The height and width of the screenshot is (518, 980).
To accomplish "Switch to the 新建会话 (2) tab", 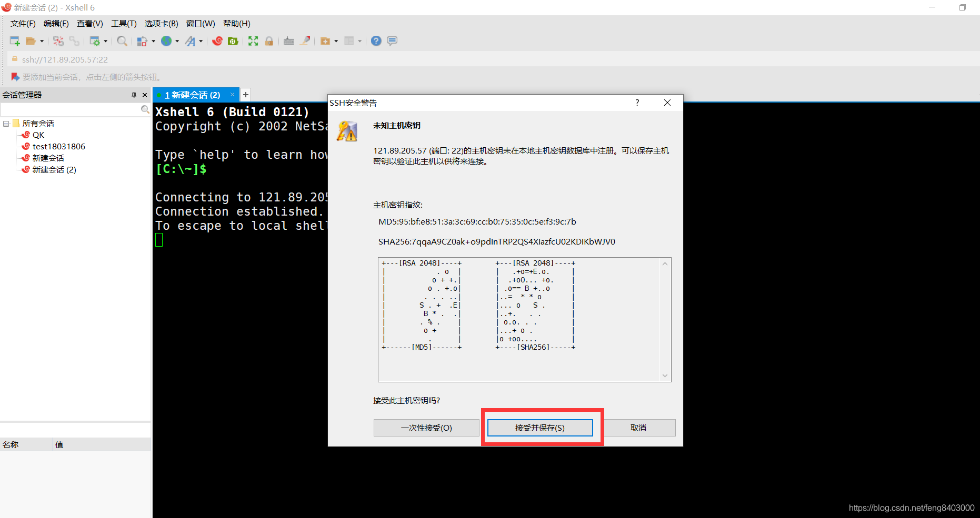I will pyautogui.click(x=193, y=95).
